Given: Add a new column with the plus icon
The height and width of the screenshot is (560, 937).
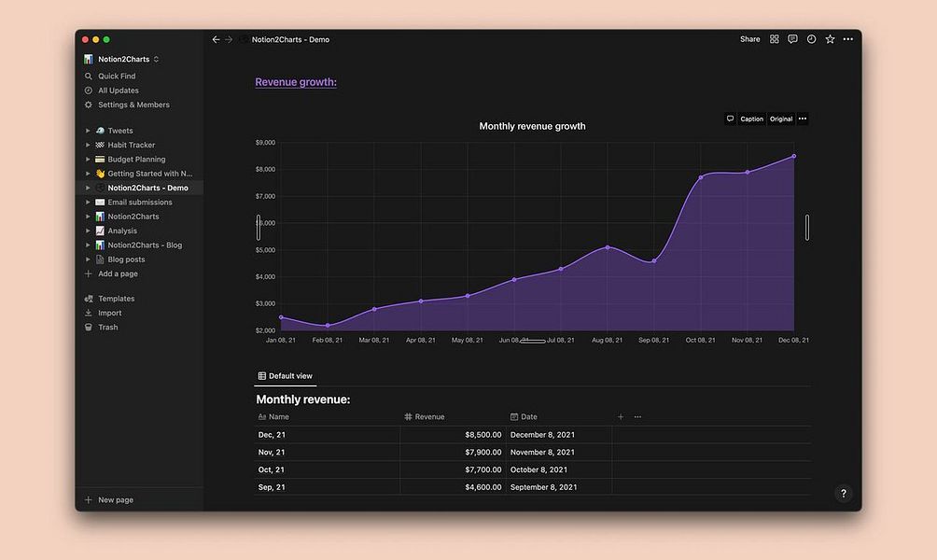Looking at the screenshot, I should pos(620,416).
